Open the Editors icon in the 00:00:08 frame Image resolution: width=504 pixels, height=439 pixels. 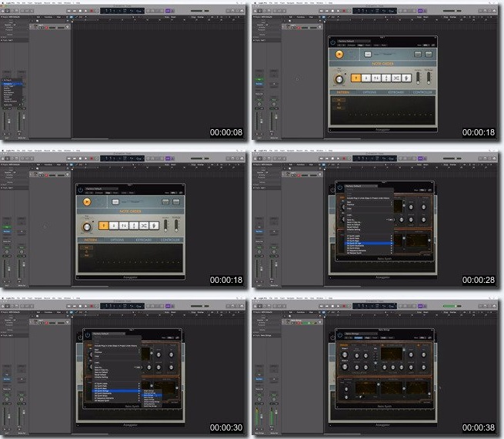tap(32, 11)
